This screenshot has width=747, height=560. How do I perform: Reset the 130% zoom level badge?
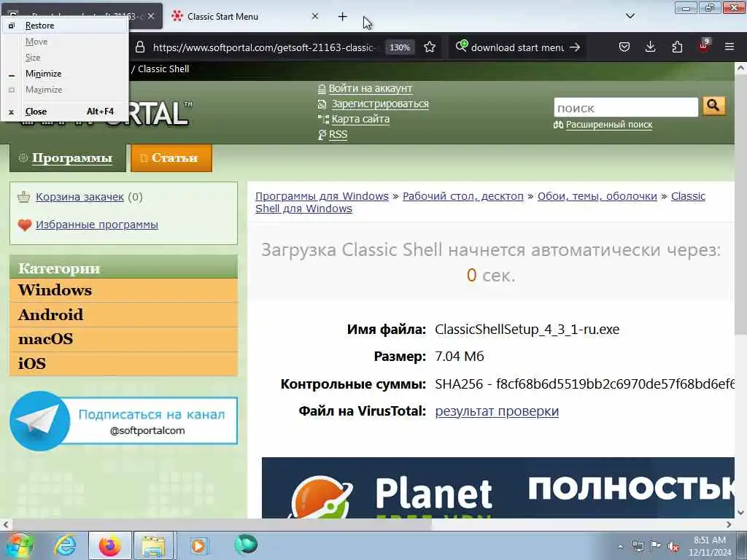click(400, 47)
